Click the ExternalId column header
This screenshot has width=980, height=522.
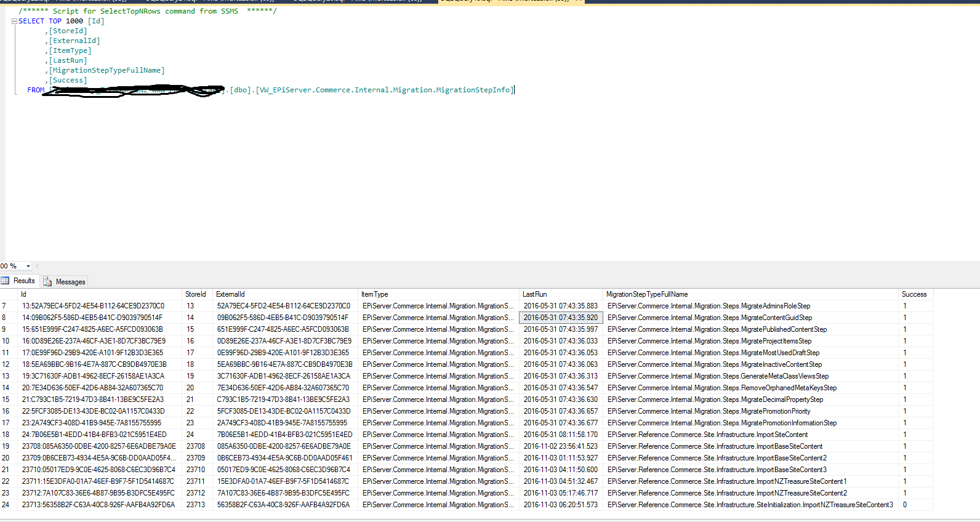click(x=286, y=294)
